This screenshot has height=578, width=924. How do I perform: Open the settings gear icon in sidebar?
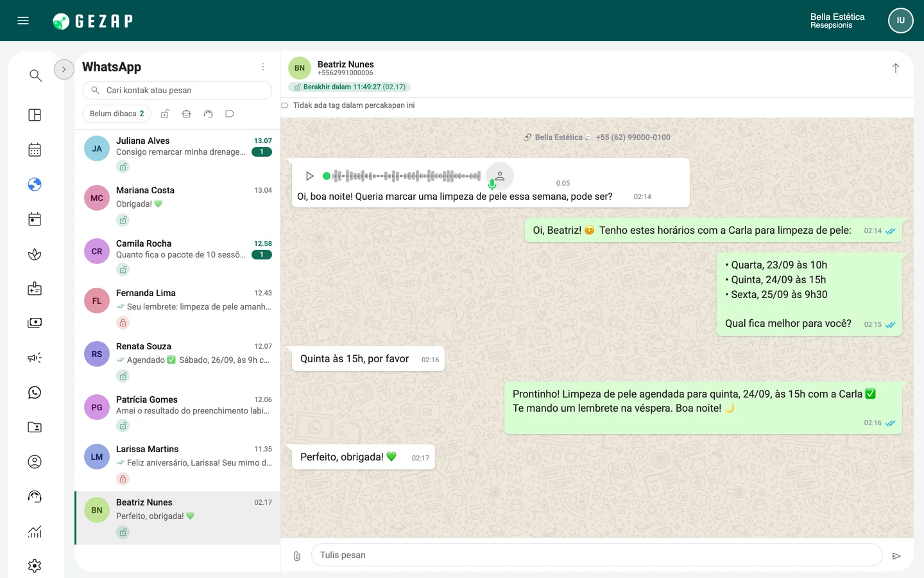pyautogui.click(x=35, y=566)
